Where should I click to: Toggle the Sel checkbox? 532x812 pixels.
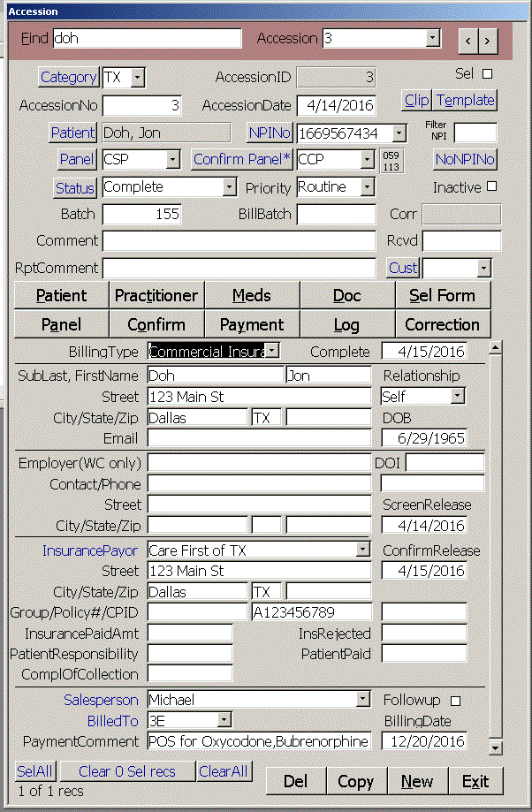[487, 74]
